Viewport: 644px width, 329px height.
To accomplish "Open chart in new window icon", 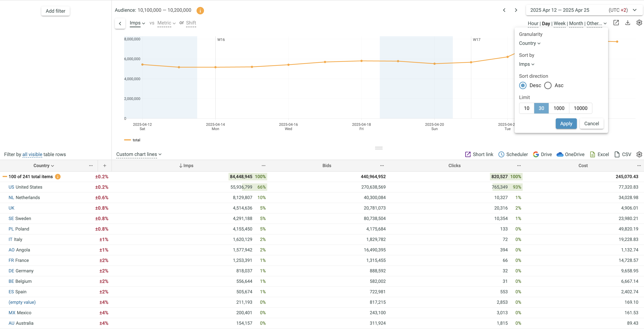I will tap(616, 23).
